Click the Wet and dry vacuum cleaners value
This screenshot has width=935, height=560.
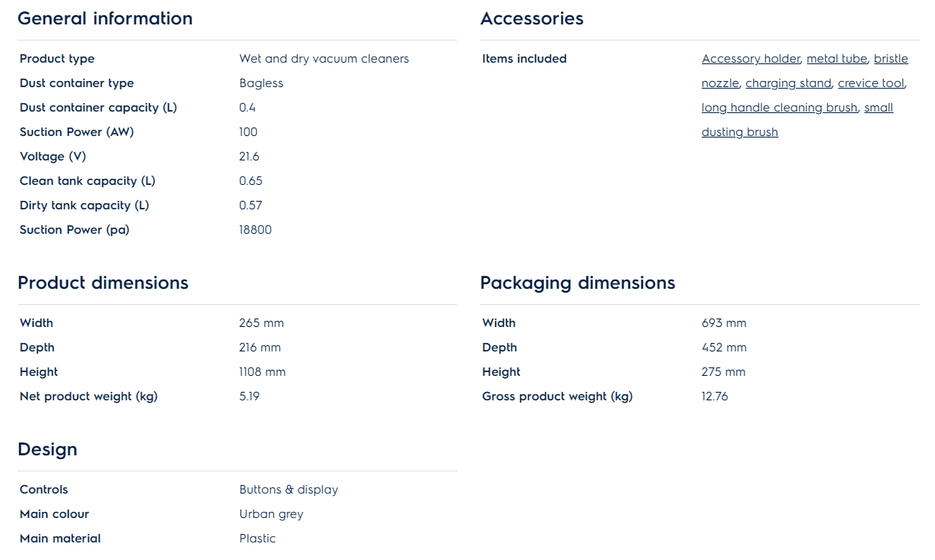point(323,59)
